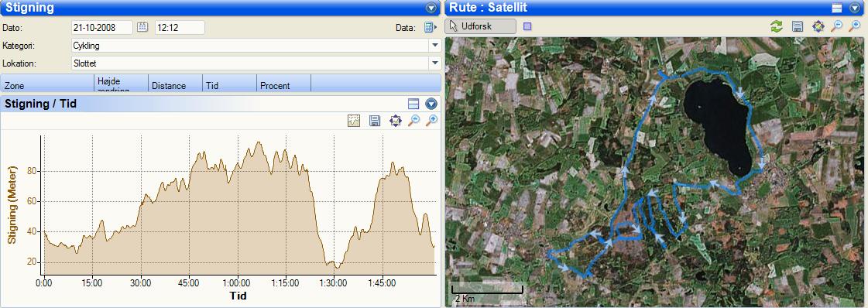Open the Rute : Satellit round menu arrow
868x308 pixels.
[854, 8]
